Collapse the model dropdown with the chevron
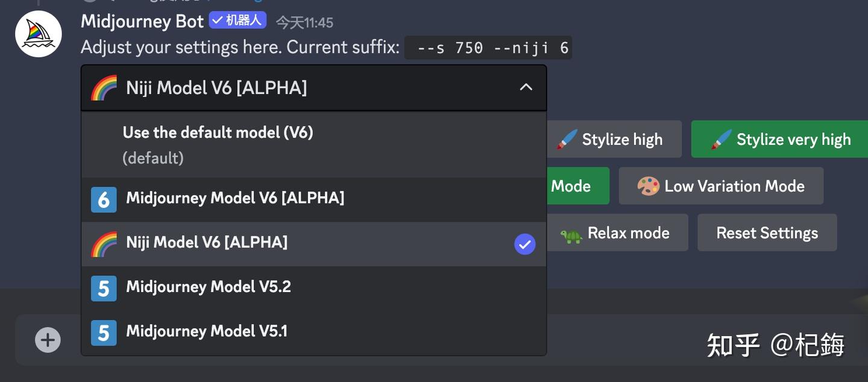The height and width of the screenshot is (382, 868). [526, 88]
